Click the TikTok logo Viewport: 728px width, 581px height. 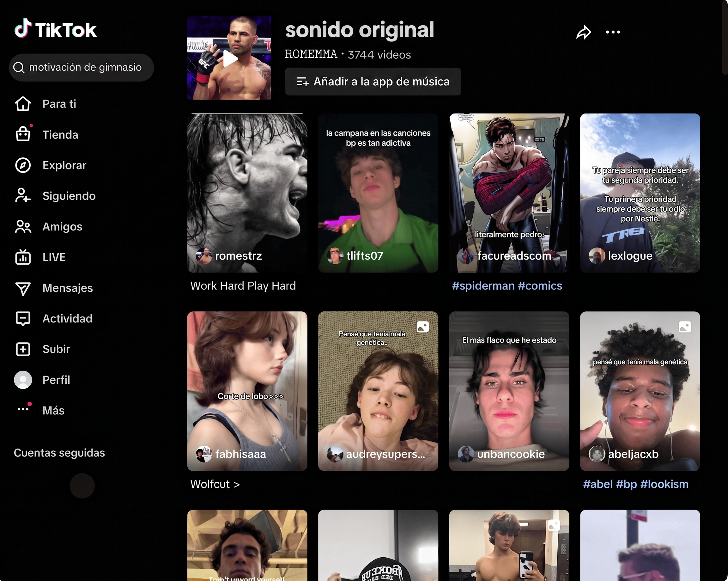[x=56, y=29]
